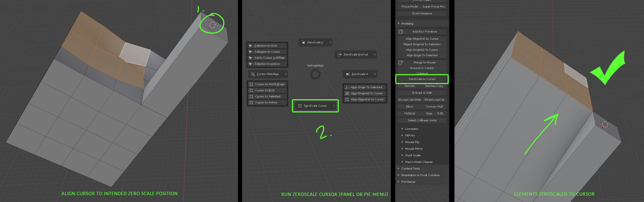Click the ZeroScale Cursor pie icon
Viewport: 644px width, 202px height.
tap(300, 106)
